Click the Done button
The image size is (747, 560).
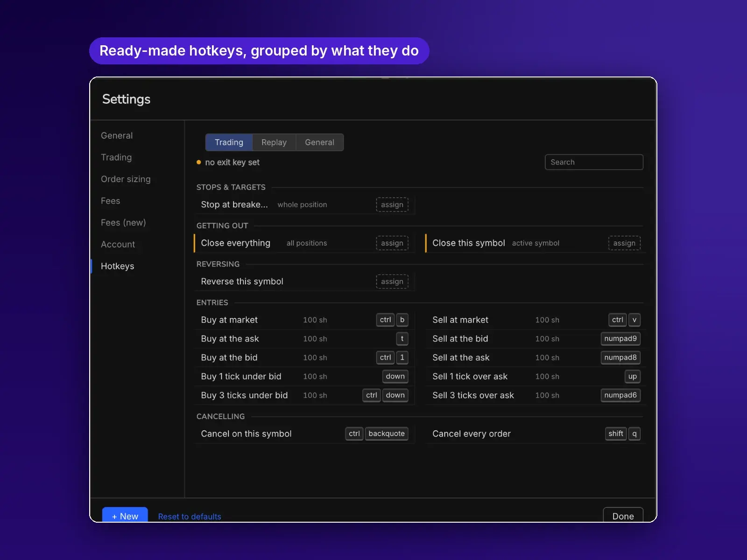point(623,515)
